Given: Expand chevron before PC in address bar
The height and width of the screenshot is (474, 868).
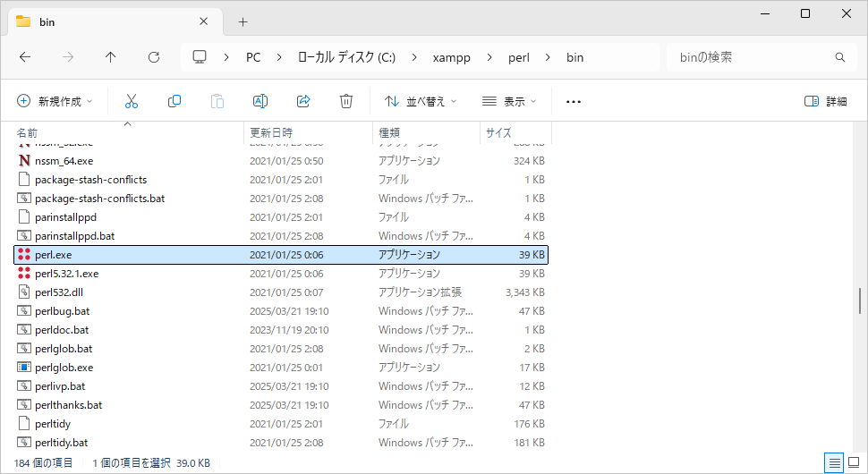Looking at the screenshot, I should pyautogui.click(x=226, y=57).
